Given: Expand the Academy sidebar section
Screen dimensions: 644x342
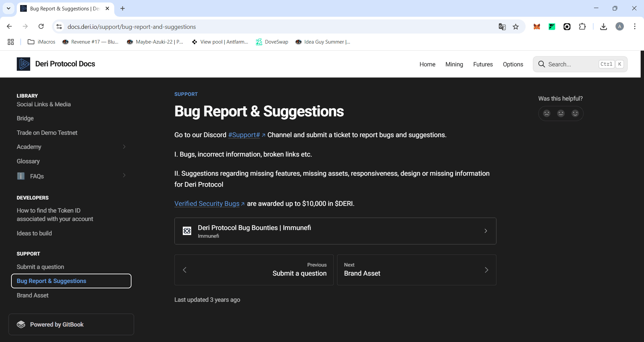Looking at the screenshot, I should [124, 147].
